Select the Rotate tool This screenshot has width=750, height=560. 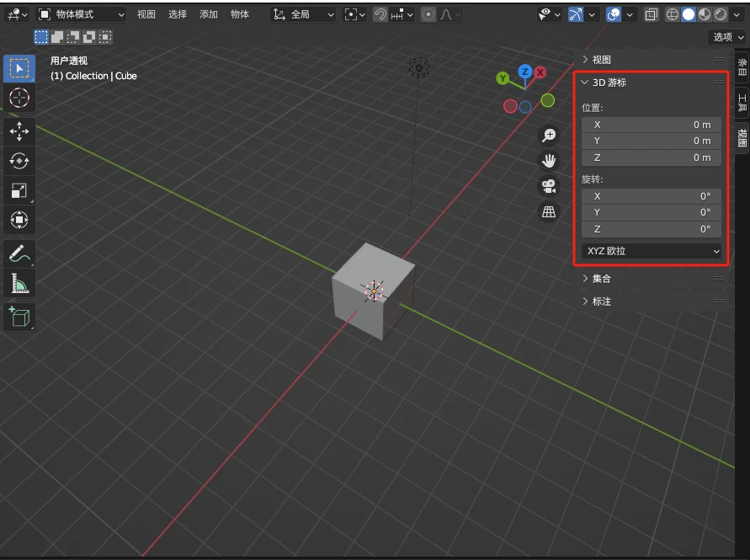[19, 161]
